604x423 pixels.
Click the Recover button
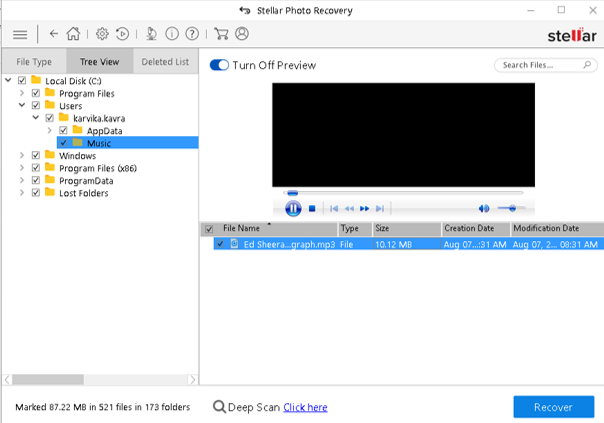point(554,407)
